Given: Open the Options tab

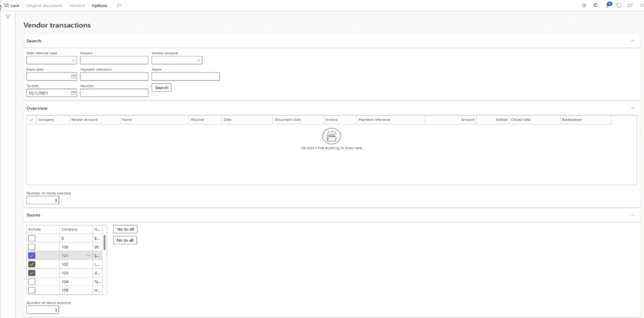Looking at the screenshot, I should pos(100,6).
